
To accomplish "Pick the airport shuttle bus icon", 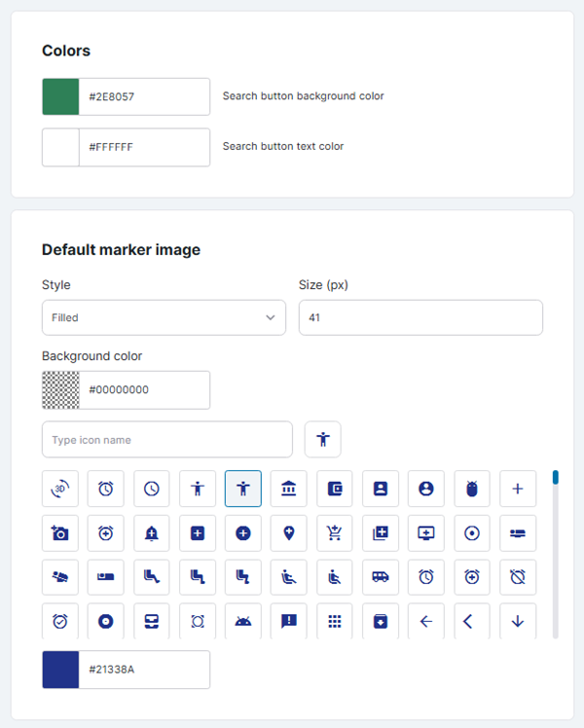I will (381, 577).
